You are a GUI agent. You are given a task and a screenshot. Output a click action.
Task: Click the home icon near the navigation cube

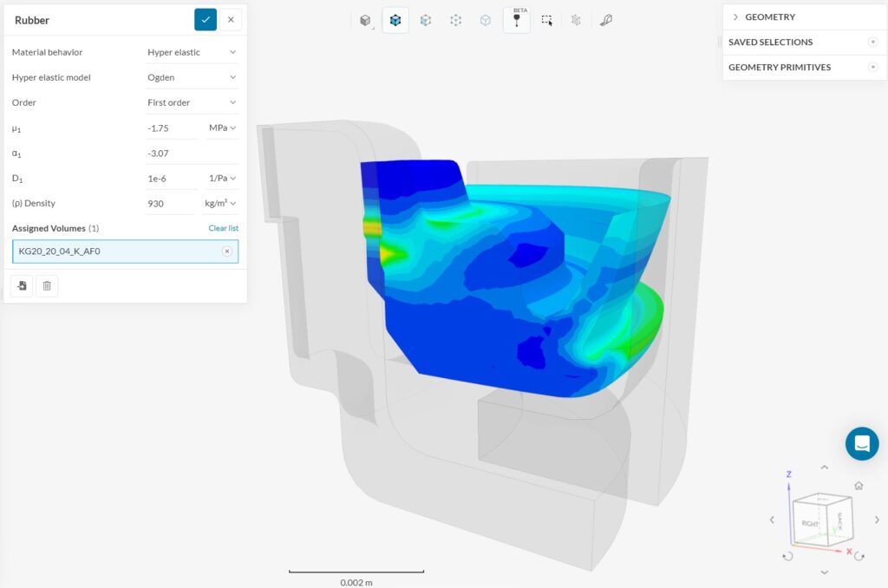coord(857,486)
